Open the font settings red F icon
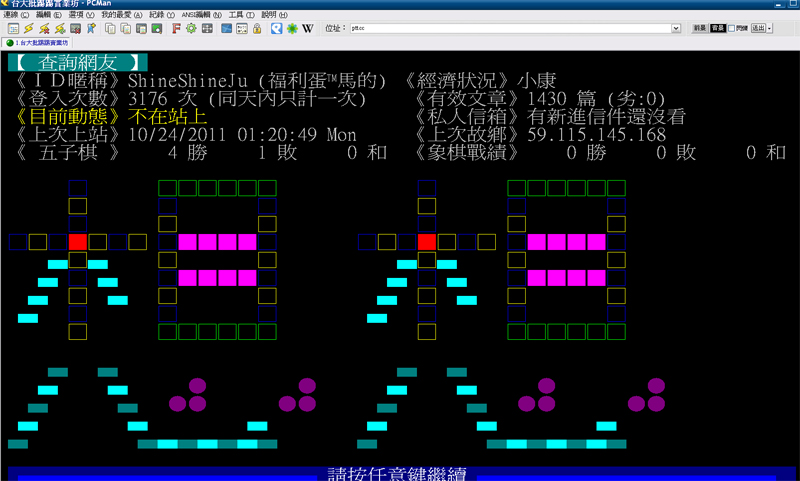This screenshot has width=800, height=481. (x=176, y=29)
